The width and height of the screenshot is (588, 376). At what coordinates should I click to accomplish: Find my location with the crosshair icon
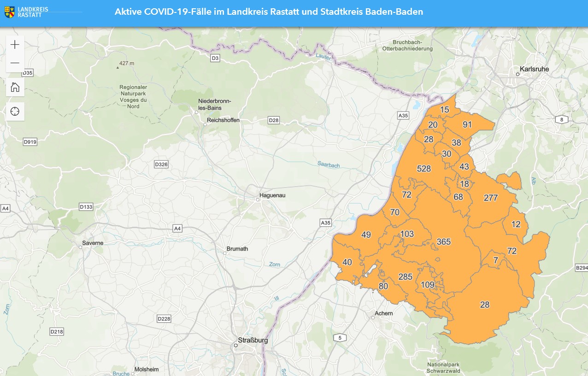coord(15,112)
